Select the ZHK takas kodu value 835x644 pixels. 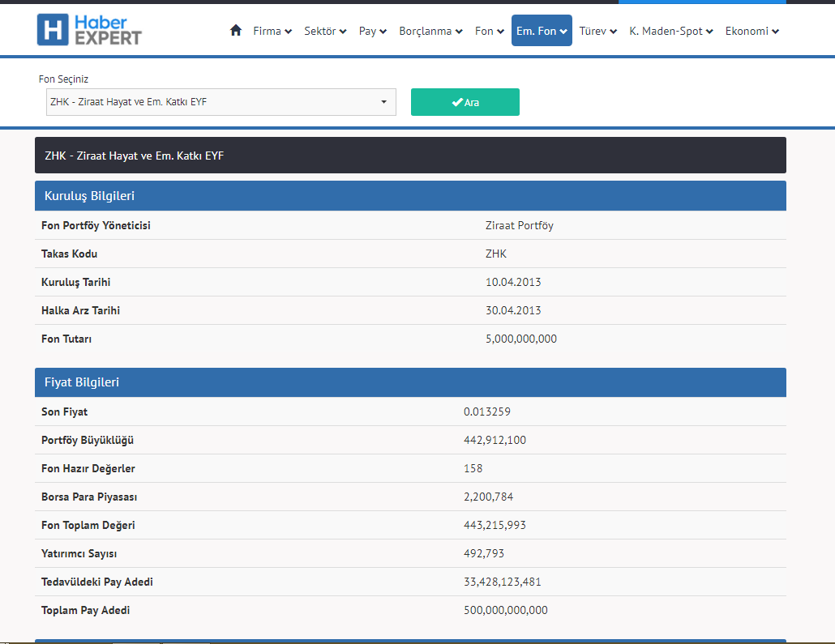496,254
